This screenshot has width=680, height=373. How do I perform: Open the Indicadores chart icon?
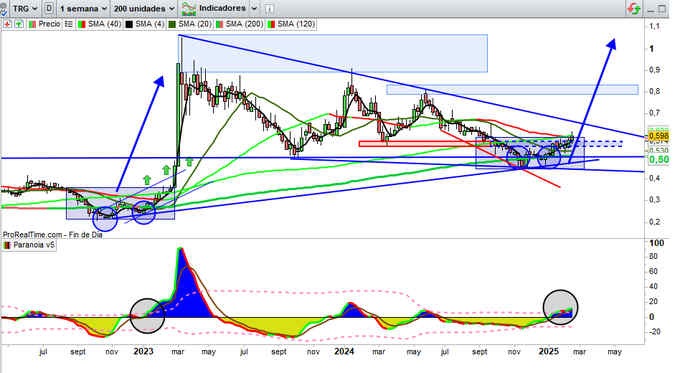click(189, 8)
